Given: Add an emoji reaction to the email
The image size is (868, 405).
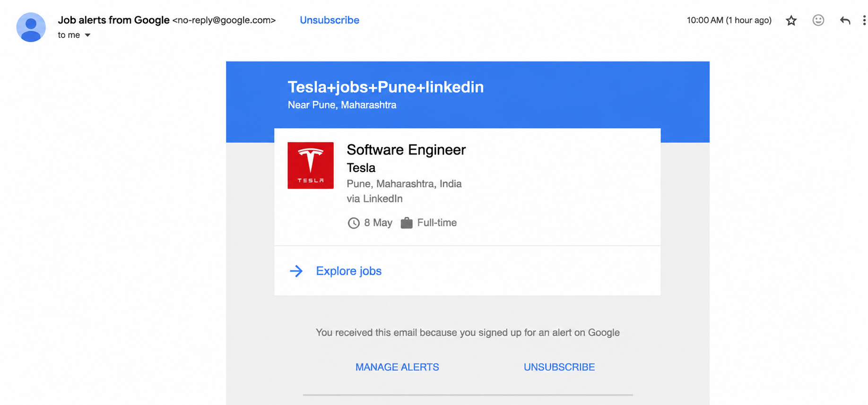Looking at the screenshot, I should [818, 20].
